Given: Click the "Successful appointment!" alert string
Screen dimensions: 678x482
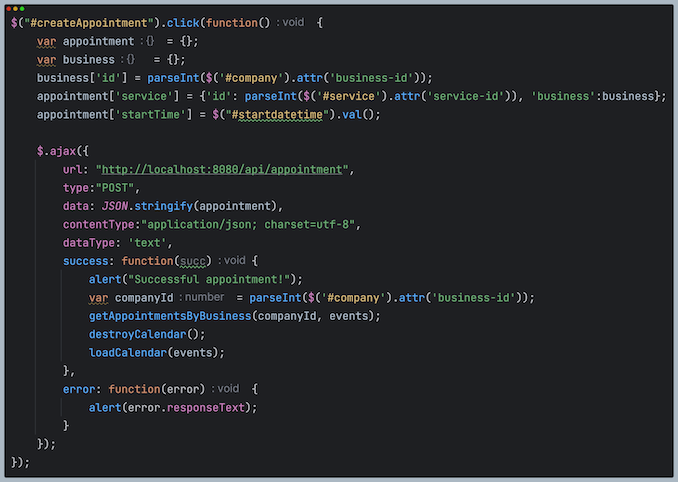Looking at the screenshot, I should [208, 278].
